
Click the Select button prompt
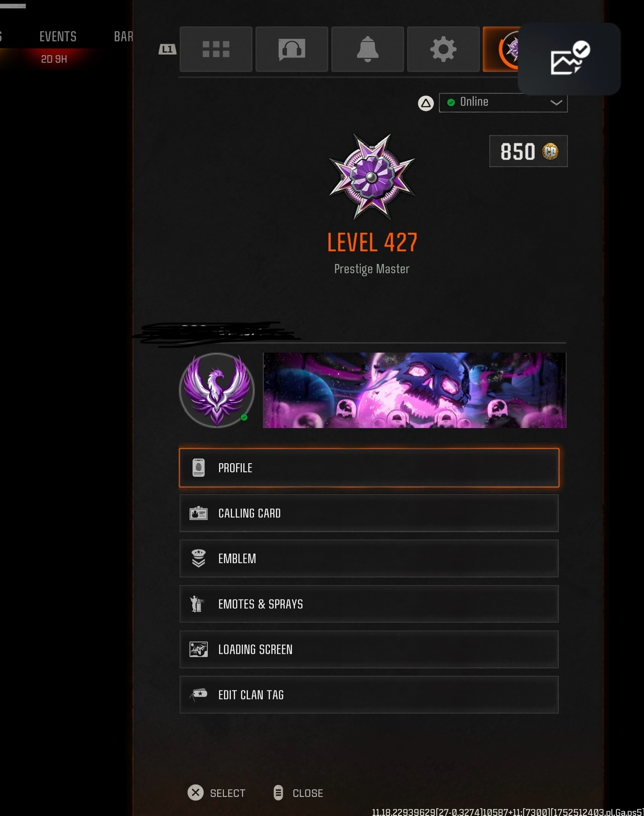point(217,793)
